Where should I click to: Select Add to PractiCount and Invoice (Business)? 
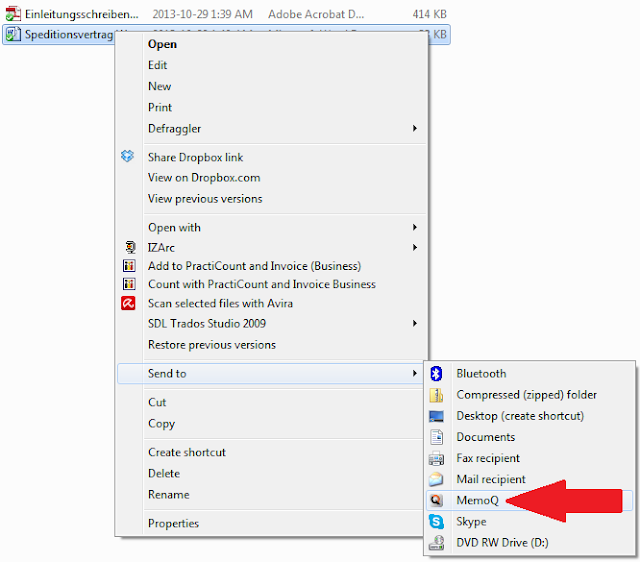(x=254, y=266)
